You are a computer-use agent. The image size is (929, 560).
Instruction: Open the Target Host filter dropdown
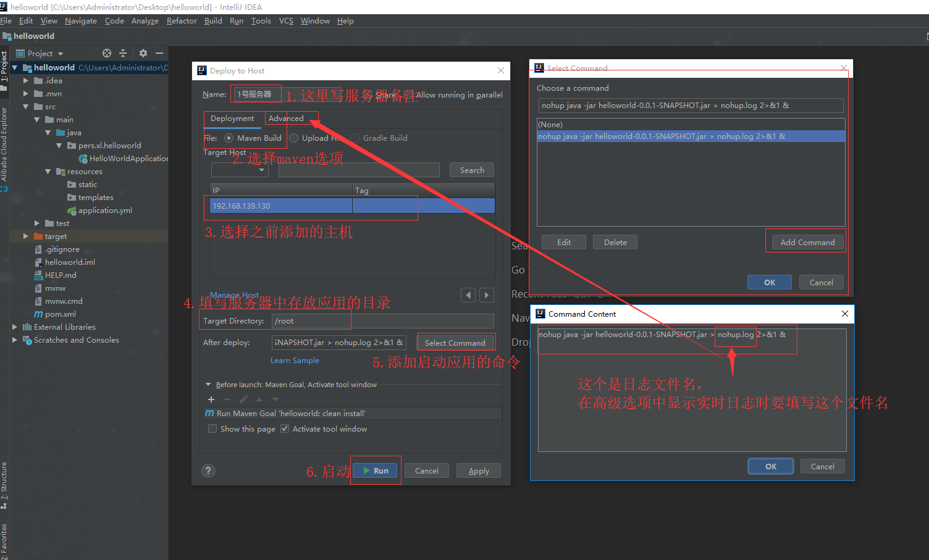pos(240,170)
